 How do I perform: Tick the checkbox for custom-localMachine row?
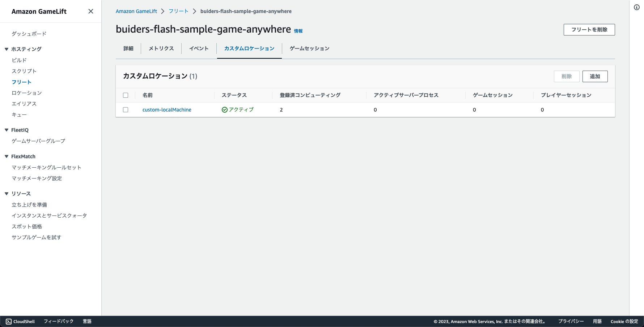(x=126, y=110)
